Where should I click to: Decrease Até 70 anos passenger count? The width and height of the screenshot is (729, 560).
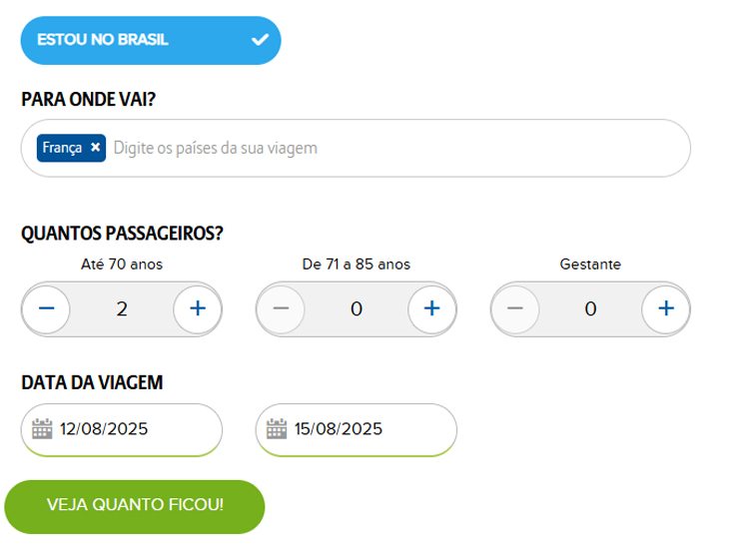tap(47, 308)
